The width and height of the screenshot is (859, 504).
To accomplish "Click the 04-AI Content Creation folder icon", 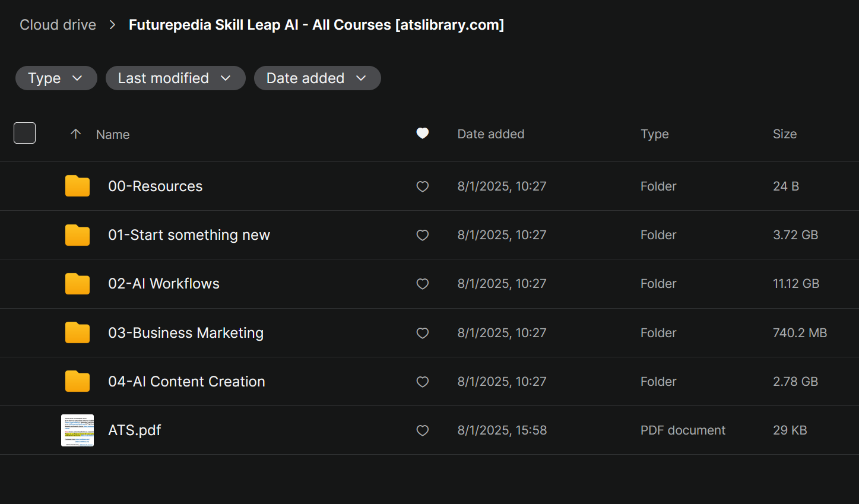I will tap(77, 382).
